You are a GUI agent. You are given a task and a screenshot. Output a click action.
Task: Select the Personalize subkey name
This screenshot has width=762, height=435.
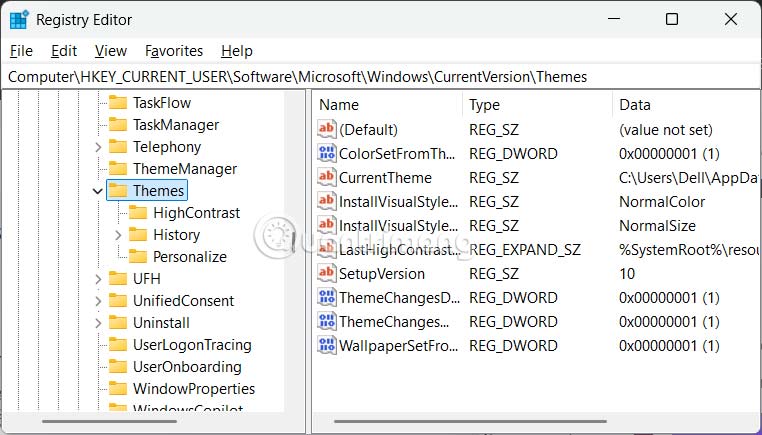(x=190, y=257)
